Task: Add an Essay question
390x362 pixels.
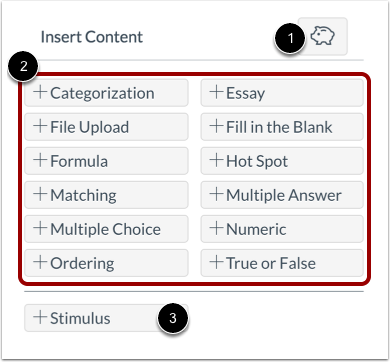Action: click(x=282, y=93)
